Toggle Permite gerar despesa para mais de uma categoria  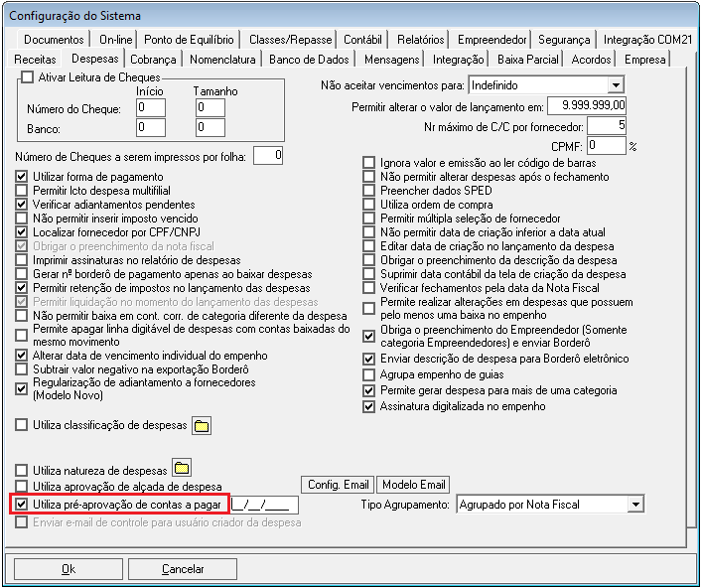(368, 390)
